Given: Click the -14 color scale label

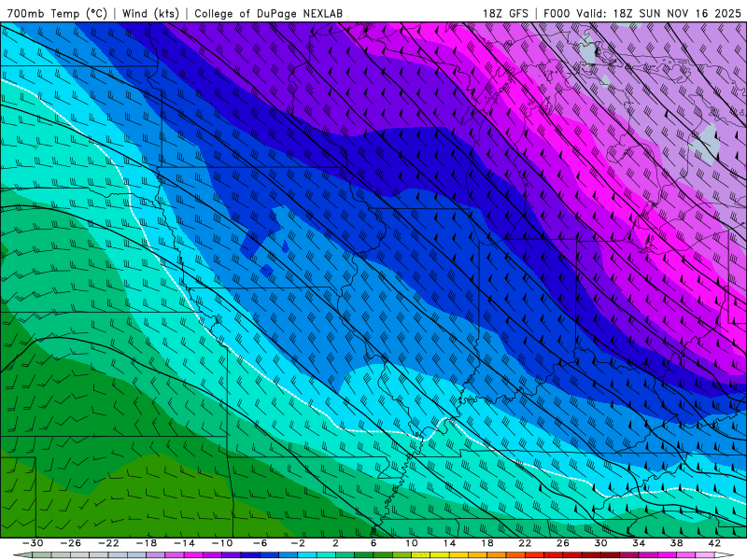Looking at the screenshot, I should click(x=184, y=543).
